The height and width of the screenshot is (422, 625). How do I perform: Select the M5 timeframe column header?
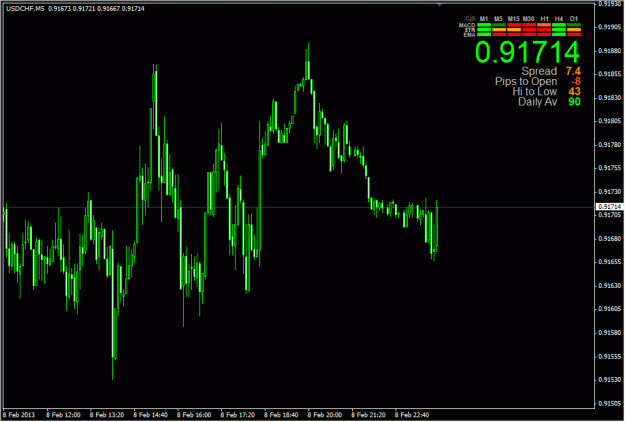498,19
